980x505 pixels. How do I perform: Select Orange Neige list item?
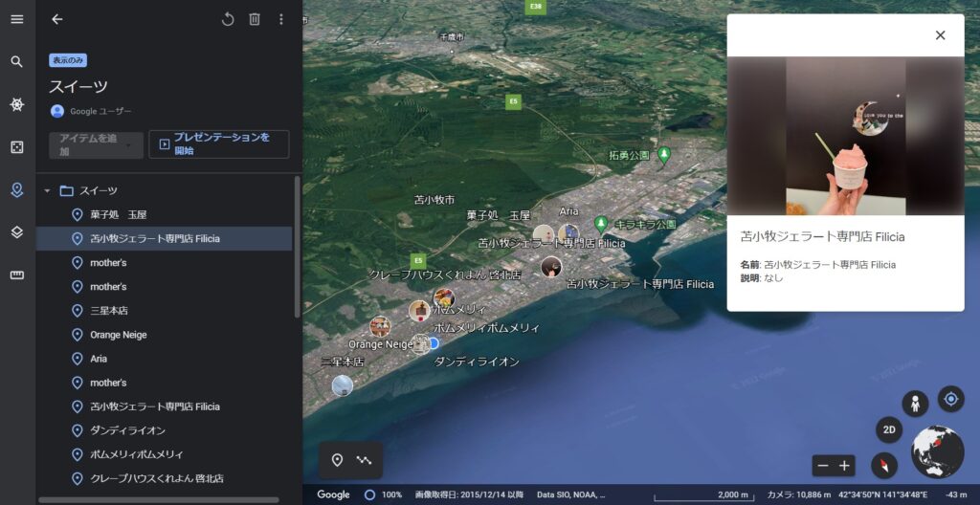pos(119,335)
